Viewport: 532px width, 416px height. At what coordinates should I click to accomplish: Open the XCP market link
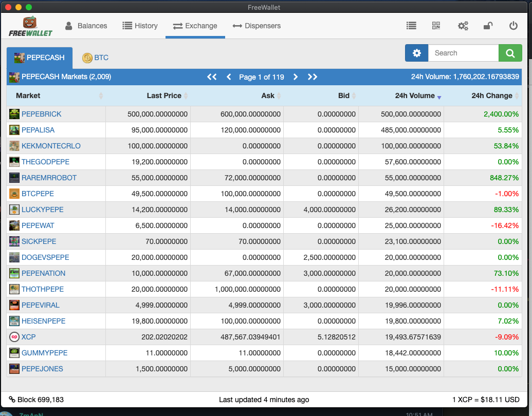(x=28, y=337)
